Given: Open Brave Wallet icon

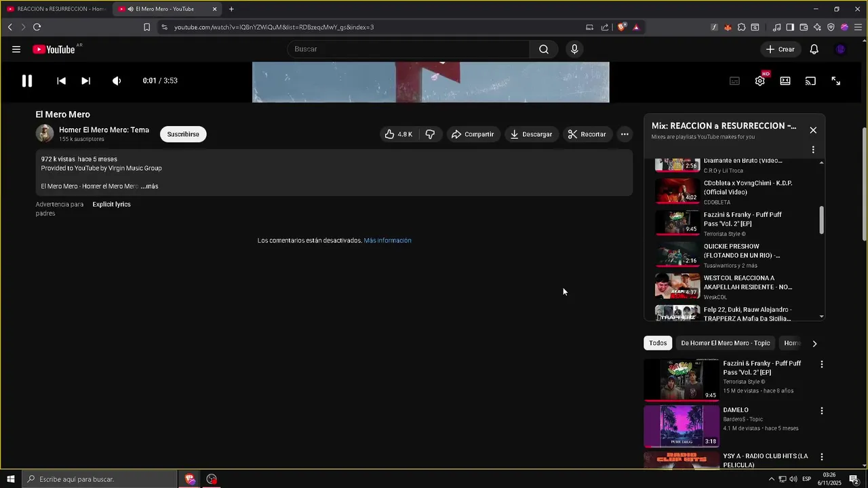Looking at the screenshot, I should pyautogui.click(x=804, y=27).
